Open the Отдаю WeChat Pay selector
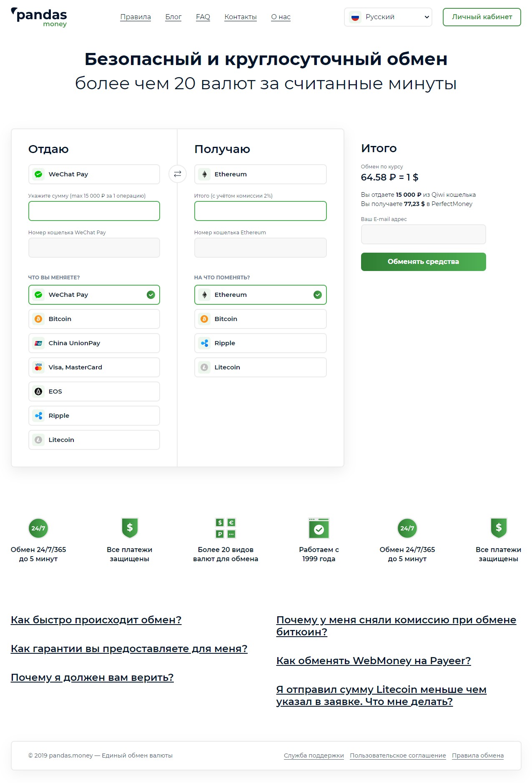The image size is (532, 783). click(94, 174)
